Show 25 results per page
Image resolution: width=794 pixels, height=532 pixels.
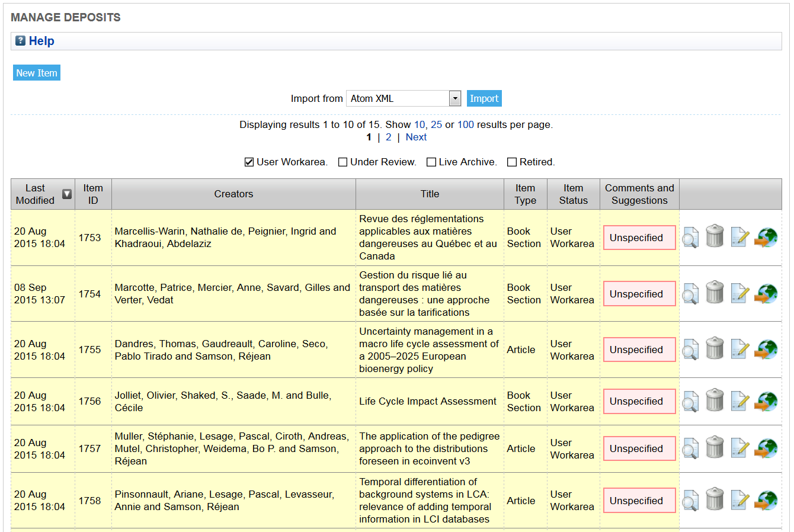point(436,124)
